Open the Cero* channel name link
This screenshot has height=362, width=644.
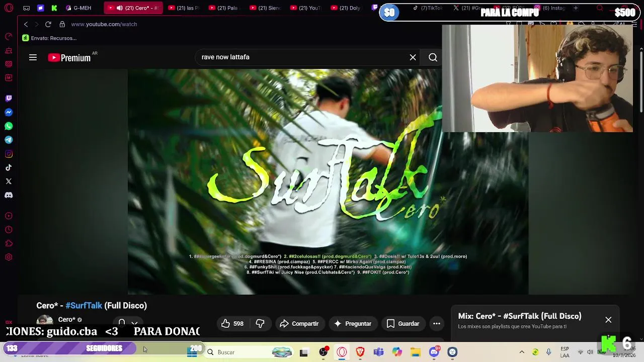pyautogui.click(x=66, y=319)
